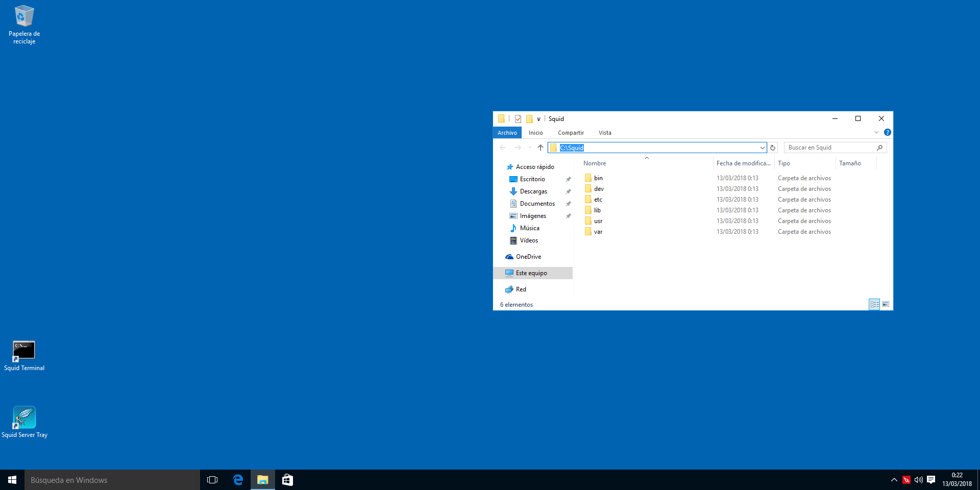Refresh the folder with the reload icon

[x=773, y=148]
